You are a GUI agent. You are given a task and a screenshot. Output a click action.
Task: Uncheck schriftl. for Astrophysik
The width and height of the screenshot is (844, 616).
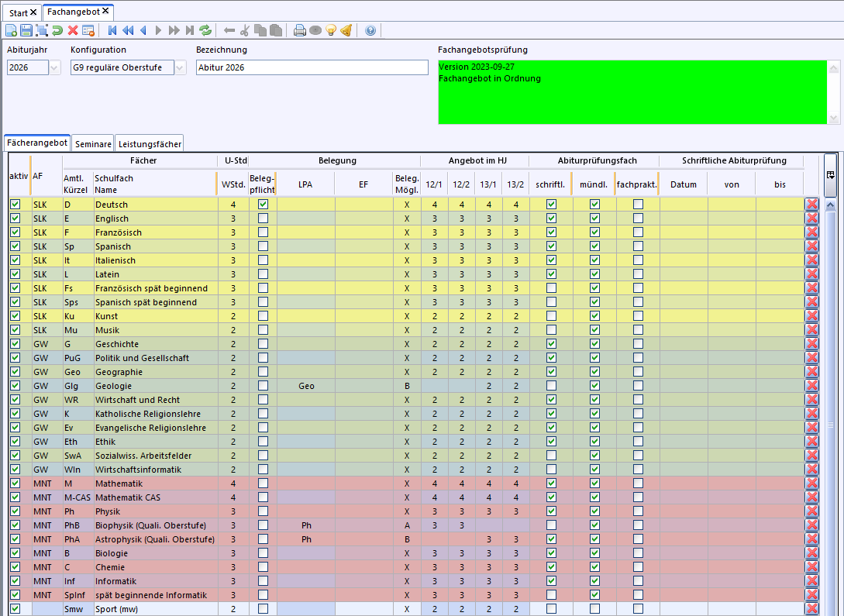(x=551, y=539)
